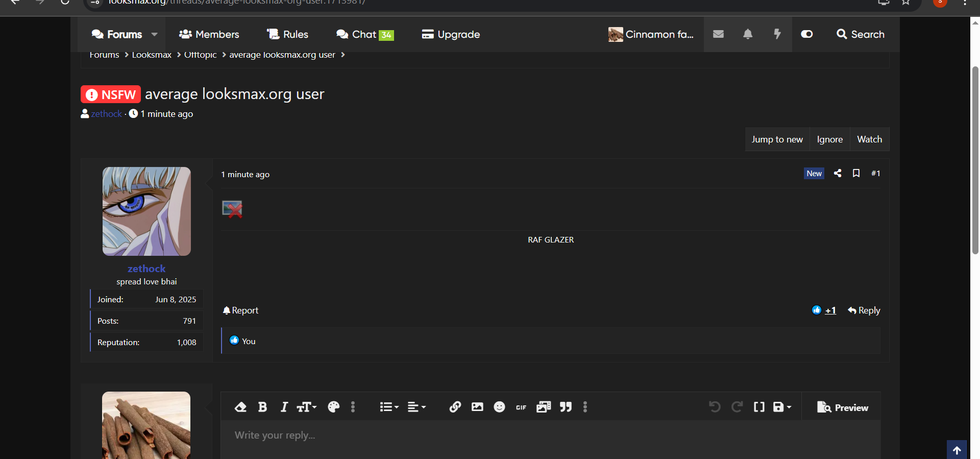Viewport: 980px width, 459px height.
Task: Click Jump to new button
Action: tap(777, 139)
